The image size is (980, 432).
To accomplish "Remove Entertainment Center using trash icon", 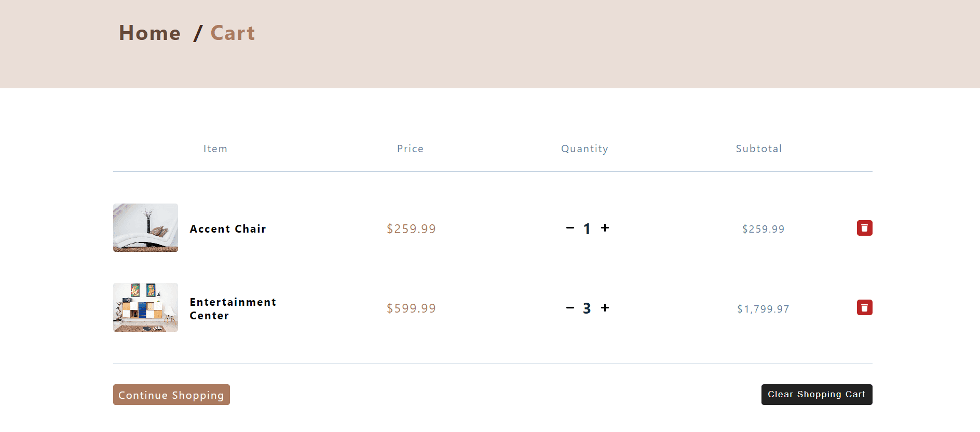I will coord(864,307).
